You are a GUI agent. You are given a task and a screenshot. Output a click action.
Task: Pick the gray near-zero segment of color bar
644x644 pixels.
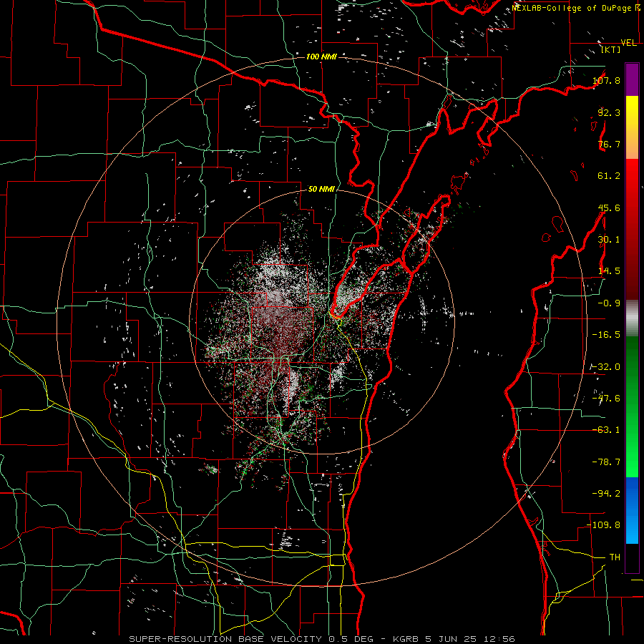632,316
